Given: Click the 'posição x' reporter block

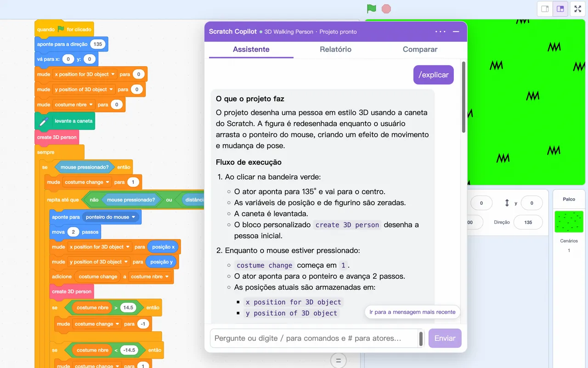Looking at the screenshot, I should pos(164,247).
